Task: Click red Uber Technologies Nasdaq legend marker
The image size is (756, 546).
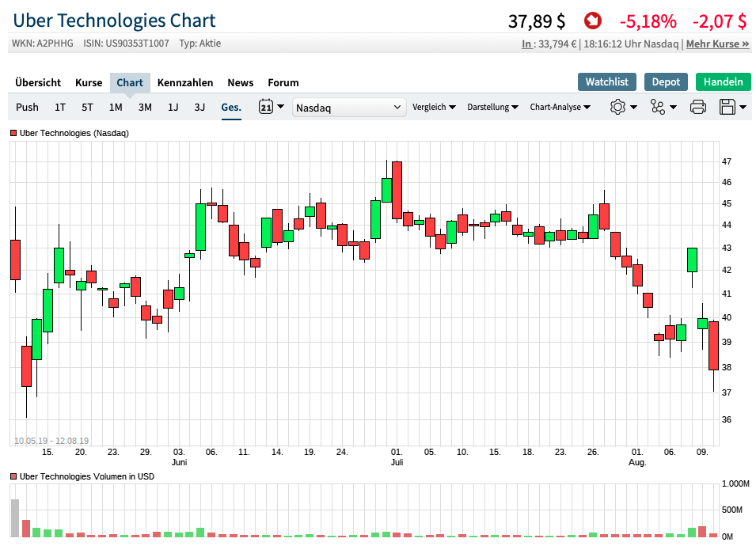Action: point(13,134)
